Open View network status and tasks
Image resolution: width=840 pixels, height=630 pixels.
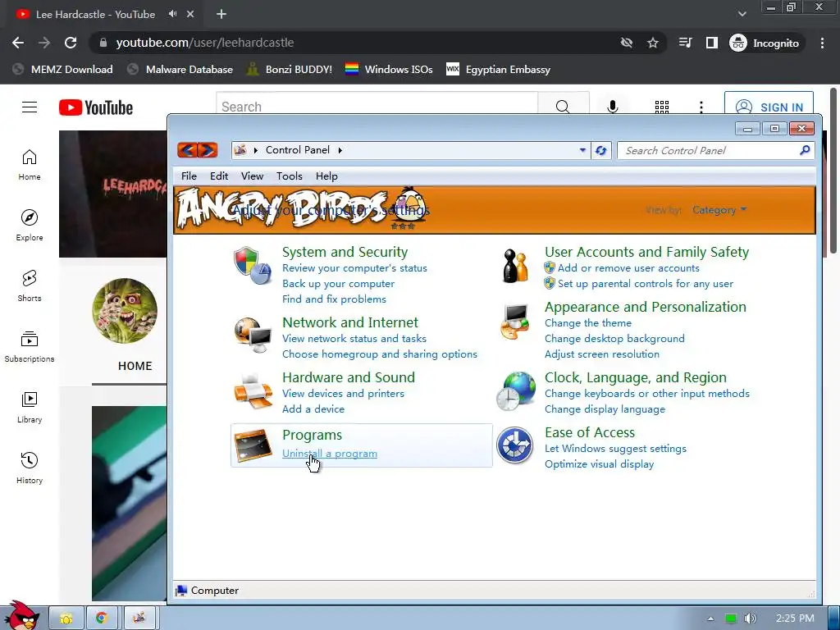pos(354,339)
